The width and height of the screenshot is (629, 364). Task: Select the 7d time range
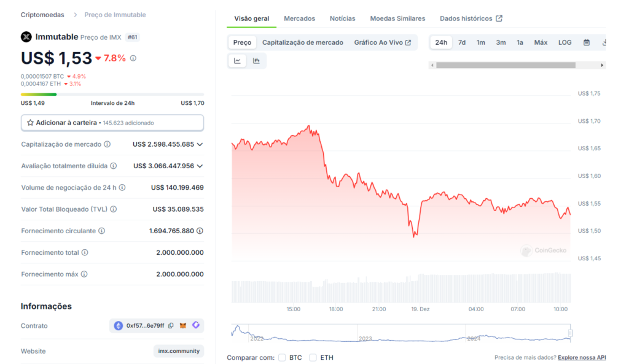click(462, 42)
